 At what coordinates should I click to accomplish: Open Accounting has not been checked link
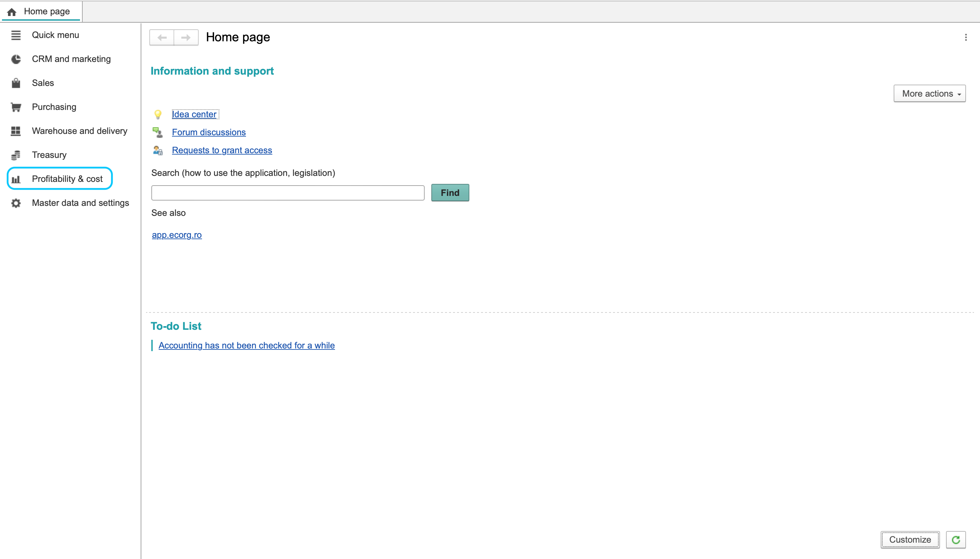(246, 345)
